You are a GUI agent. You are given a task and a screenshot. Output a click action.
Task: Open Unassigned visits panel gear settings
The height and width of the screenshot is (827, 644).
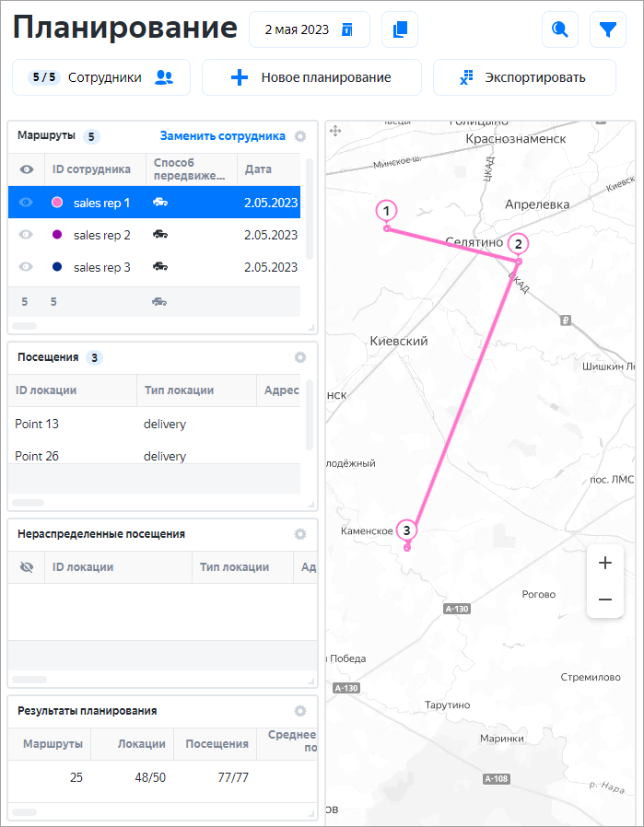click(x=299, y=534)
